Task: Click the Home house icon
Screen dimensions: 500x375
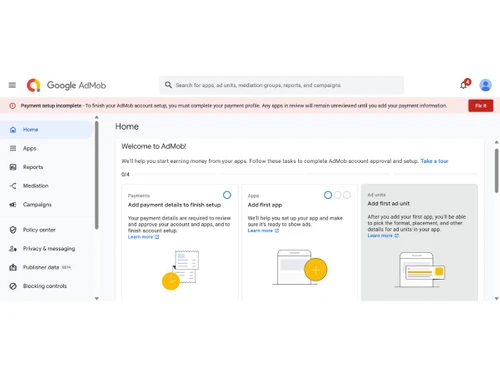Action: pyautogui.click(x=13, y=130)
